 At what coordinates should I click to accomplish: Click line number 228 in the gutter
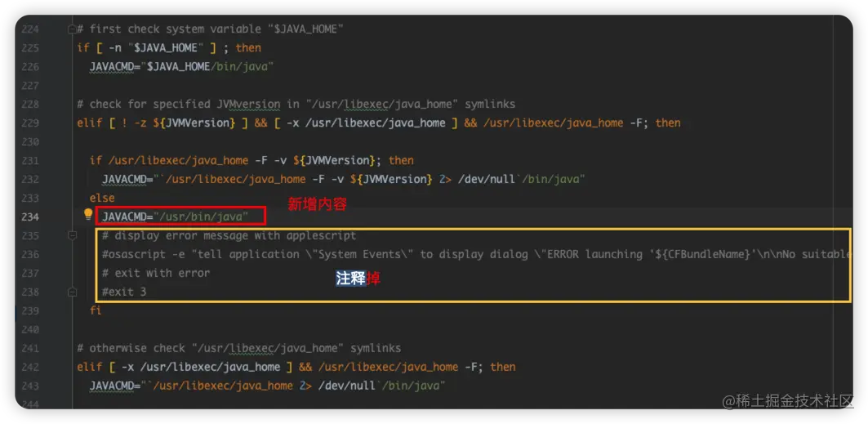point(30,104)
